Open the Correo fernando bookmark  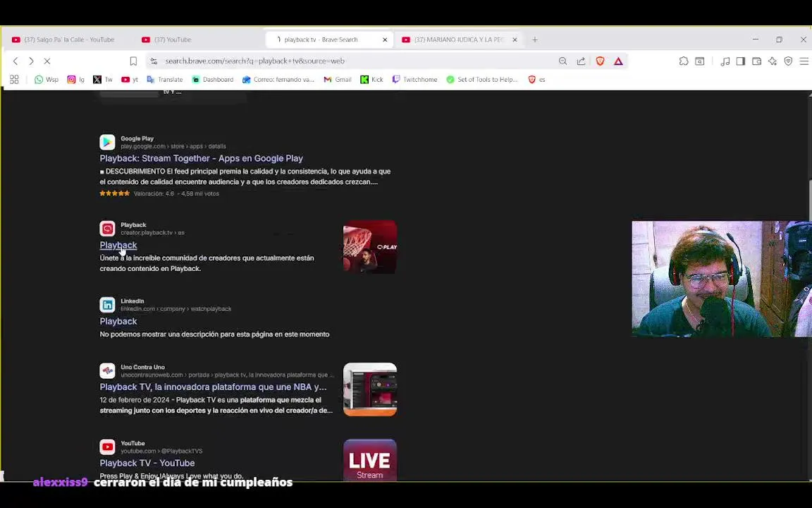point(278,79)
